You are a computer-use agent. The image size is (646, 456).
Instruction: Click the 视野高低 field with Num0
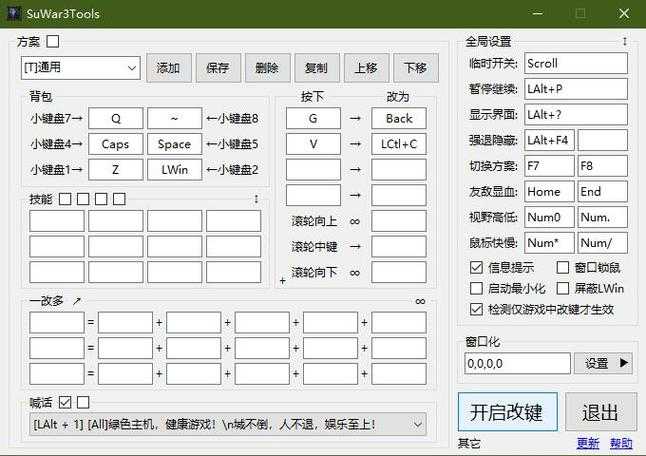(549, 217)
